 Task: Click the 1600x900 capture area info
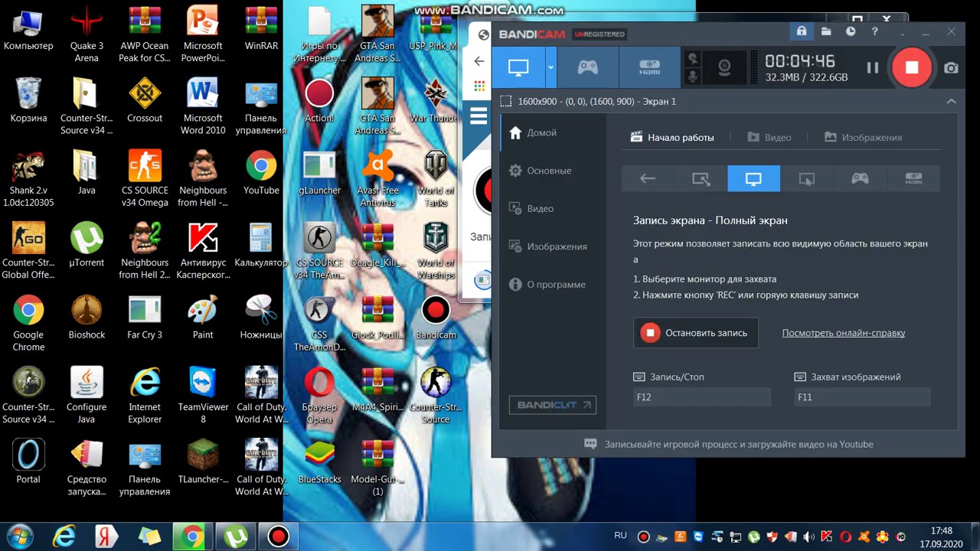(x=596, y=101)
